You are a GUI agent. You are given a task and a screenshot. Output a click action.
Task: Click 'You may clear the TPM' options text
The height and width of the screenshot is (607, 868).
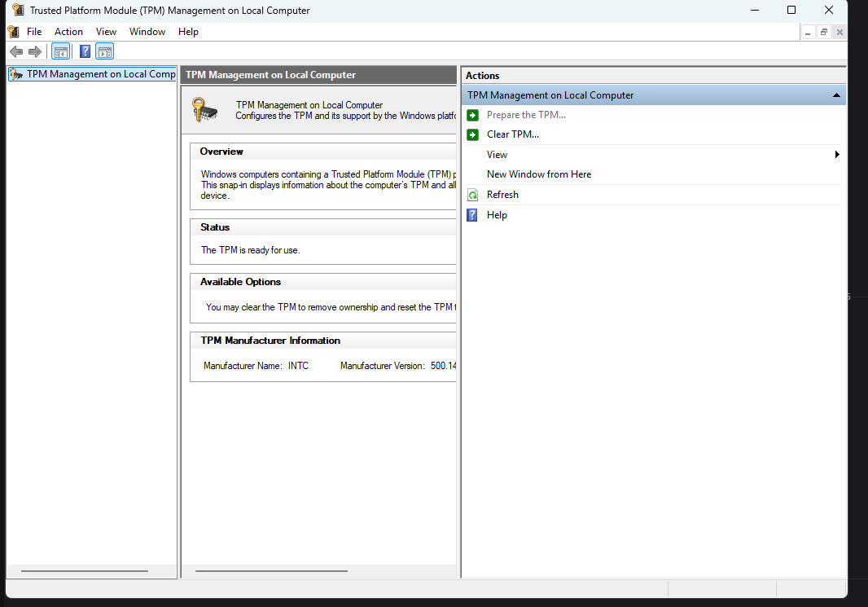point(331,307)
